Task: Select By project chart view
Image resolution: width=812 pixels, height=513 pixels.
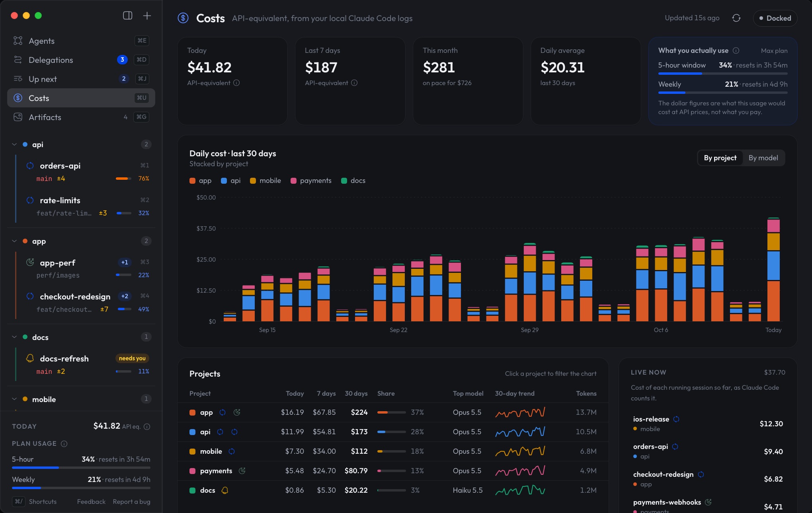Action: coord(720,158)
